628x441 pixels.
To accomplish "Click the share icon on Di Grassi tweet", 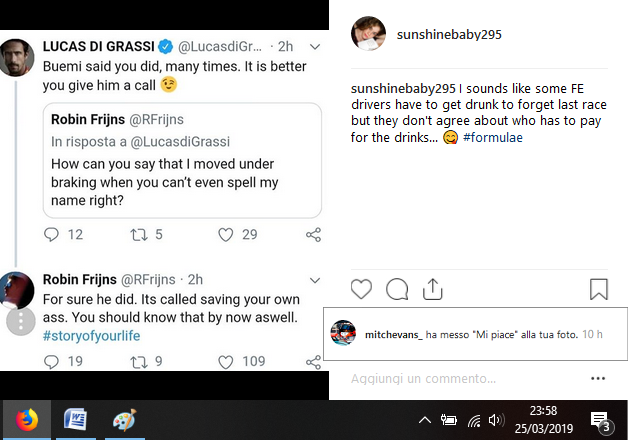I will point(313,234).
